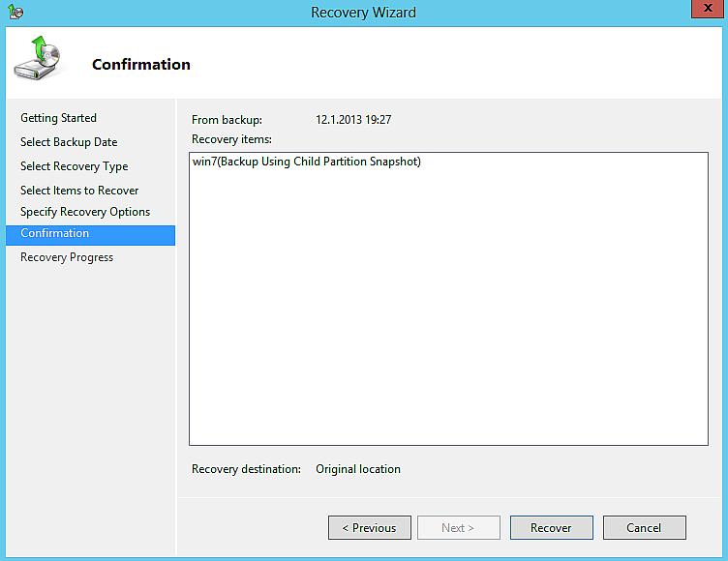
Task: Close the Recovery Wizard window
Action: (708, 9)
